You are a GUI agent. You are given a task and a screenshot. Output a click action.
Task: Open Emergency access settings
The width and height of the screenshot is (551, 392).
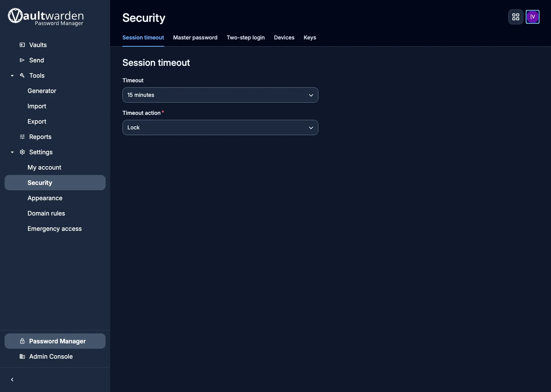pyautogui.click(x=55, y=229)
